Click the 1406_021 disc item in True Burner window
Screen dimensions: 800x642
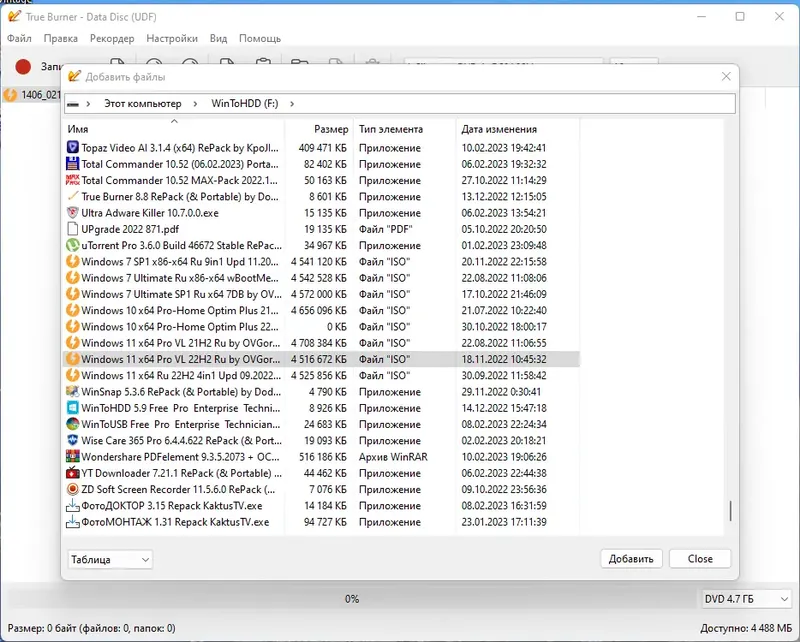coord(32,95)
